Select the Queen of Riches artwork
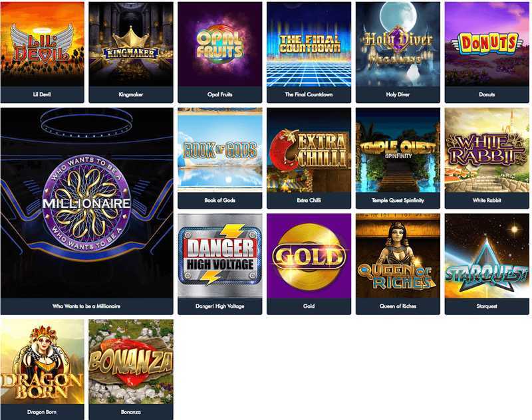This screenshot has height=420, width=532. pos(398,256)
